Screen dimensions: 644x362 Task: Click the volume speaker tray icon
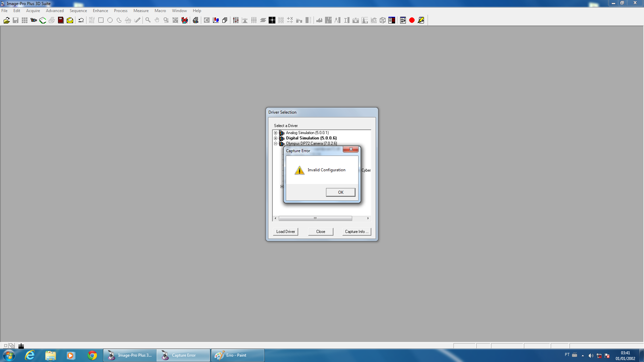[591, 356]
